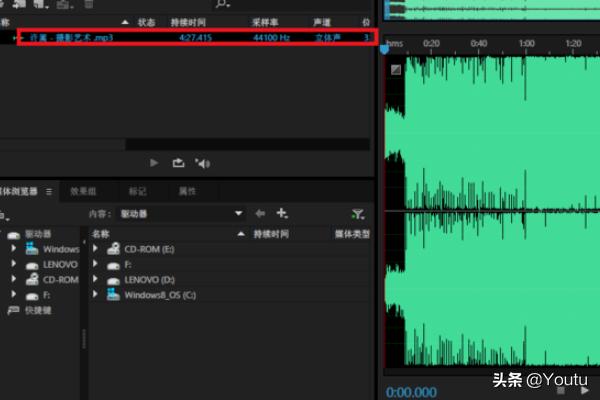This screenshot has height=400, width=600.
Task: Click the 立体声 channel value
Action: click(x=328, y=38)
